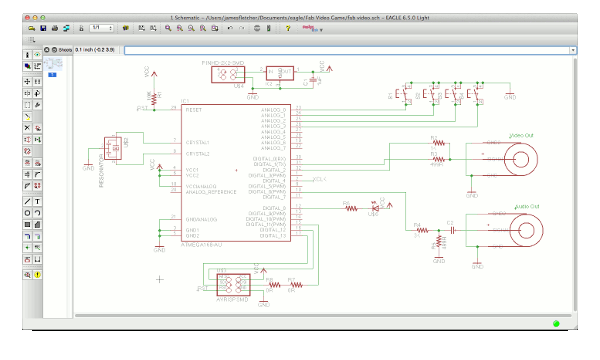
Task: Select the Label tool
Action: 37,248
